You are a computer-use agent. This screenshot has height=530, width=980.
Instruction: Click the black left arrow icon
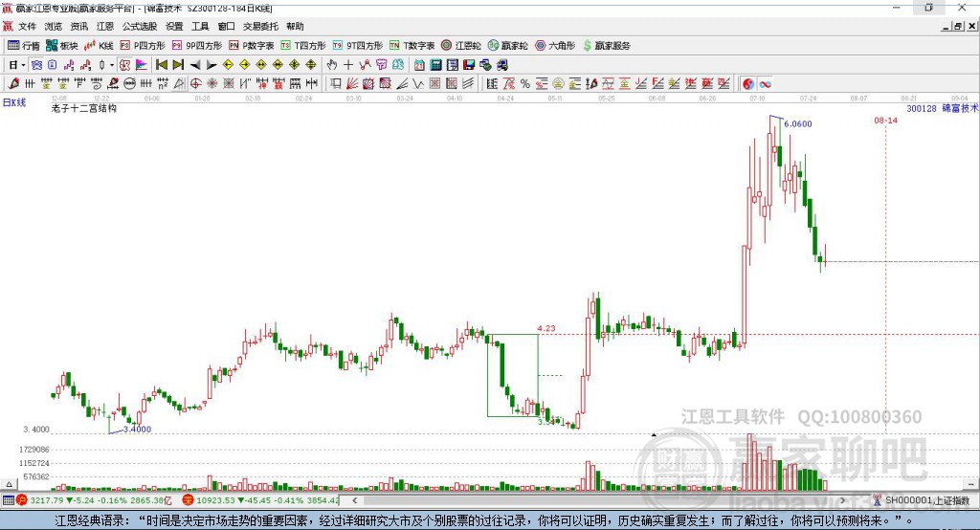click(195, 65)
